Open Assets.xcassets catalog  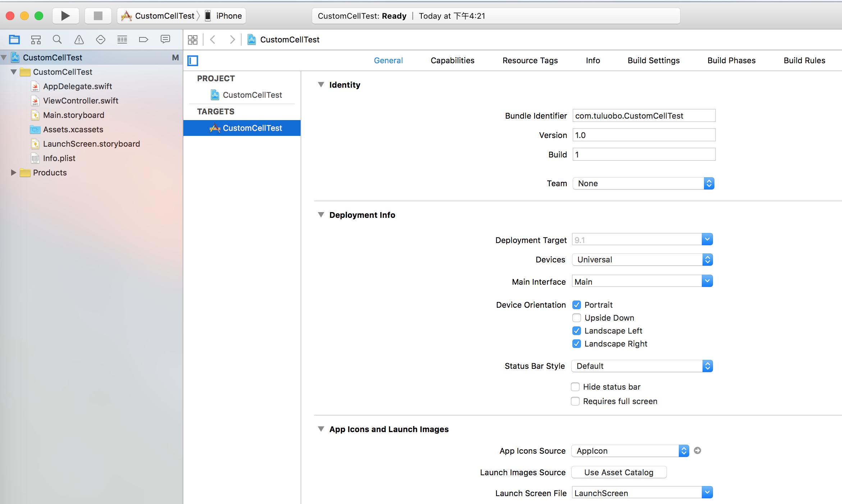click(x=73, y=129)
